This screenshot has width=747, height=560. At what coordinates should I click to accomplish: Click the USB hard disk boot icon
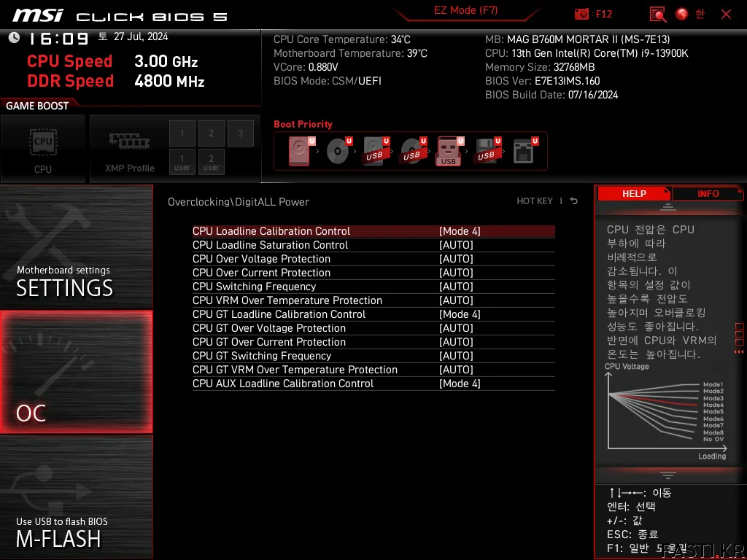click(x=376, y=151)
